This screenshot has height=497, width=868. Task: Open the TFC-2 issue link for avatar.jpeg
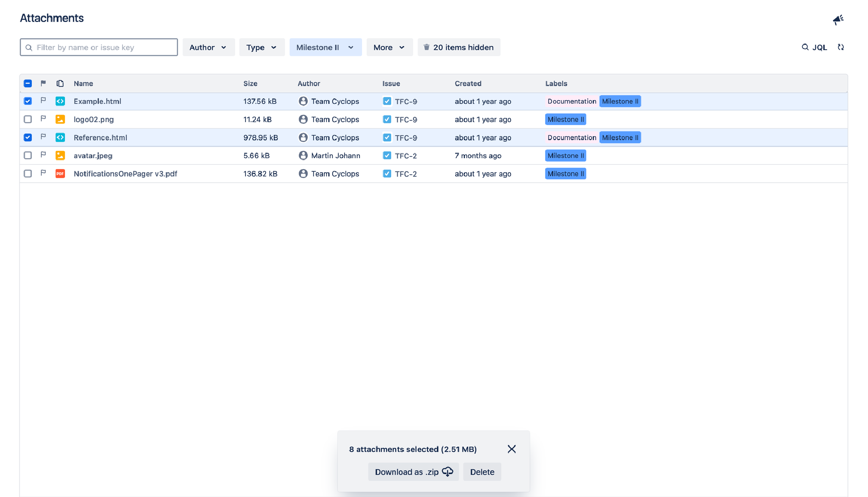[406, 156]
